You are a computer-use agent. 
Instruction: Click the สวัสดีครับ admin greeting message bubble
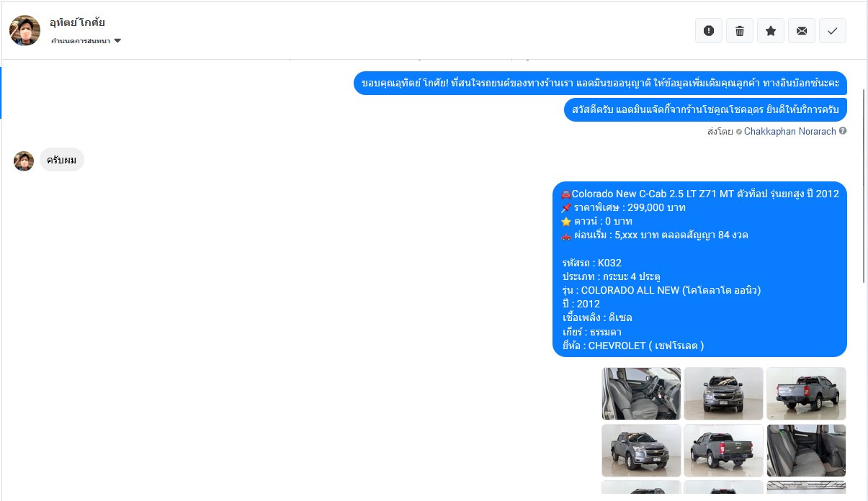click(x=705, y=109)
